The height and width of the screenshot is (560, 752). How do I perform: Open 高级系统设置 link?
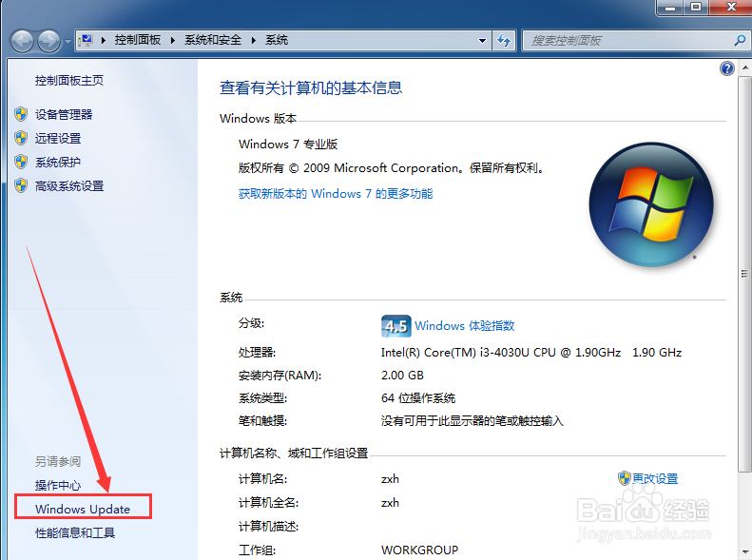69,186
